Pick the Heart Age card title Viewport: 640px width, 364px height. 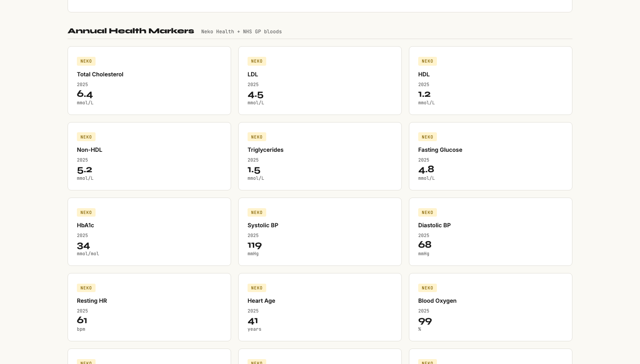coord(261,301)
